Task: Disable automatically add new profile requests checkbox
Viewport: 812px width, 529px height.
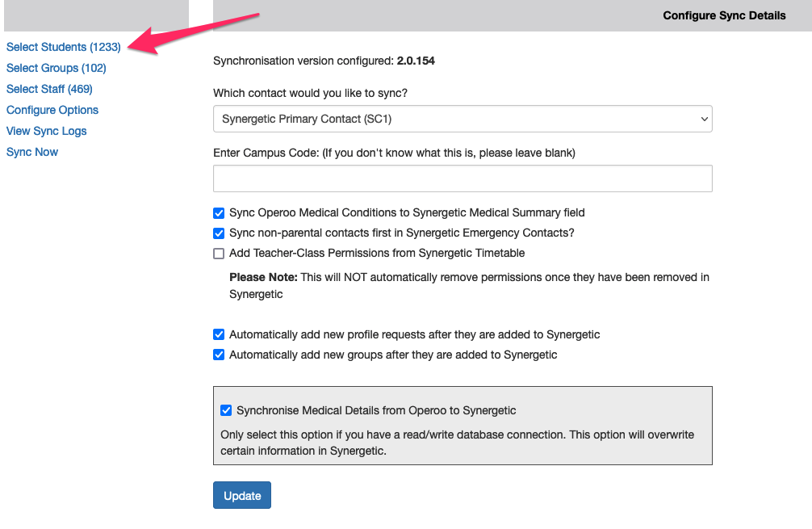Action: click(219, 334)
